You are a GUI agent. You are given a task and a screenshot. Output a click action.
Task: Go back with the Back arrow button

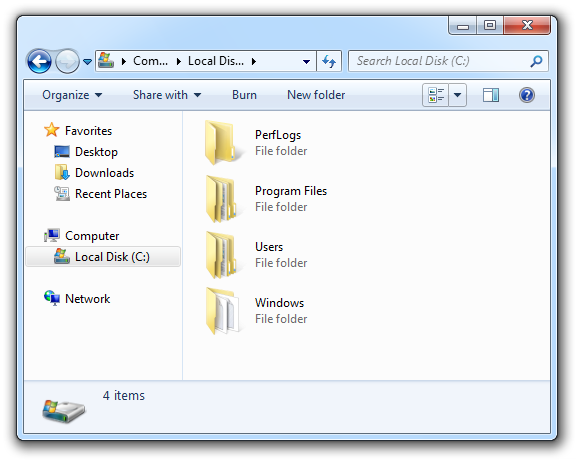[x=39, y=61]
